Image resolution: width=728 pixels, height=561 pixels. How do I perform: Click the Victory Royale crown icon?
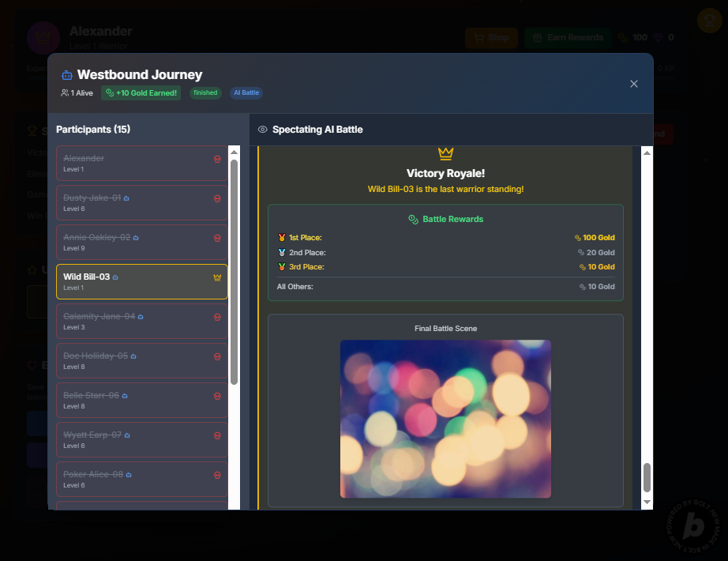click(445, 153)
